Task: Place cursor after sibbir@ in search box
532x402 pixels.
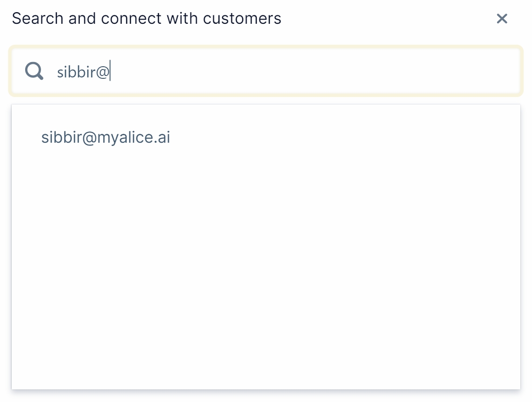Action: 110,72
